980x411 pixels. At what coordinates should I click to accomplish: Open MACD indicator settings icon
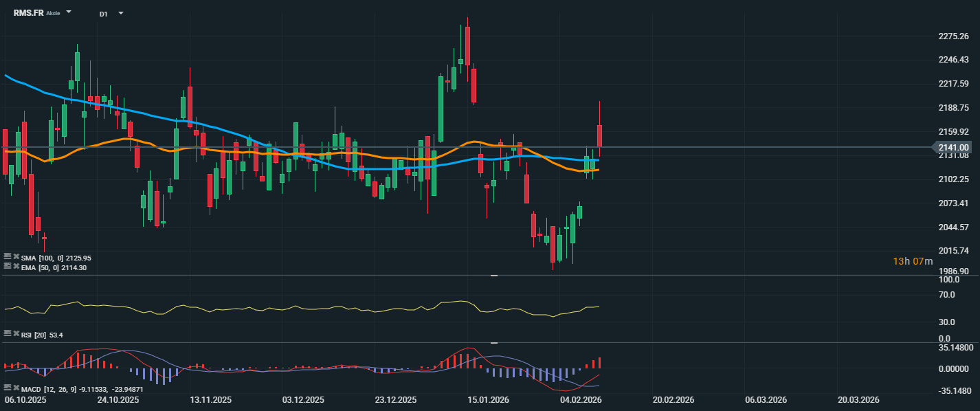tap(8, 388)
